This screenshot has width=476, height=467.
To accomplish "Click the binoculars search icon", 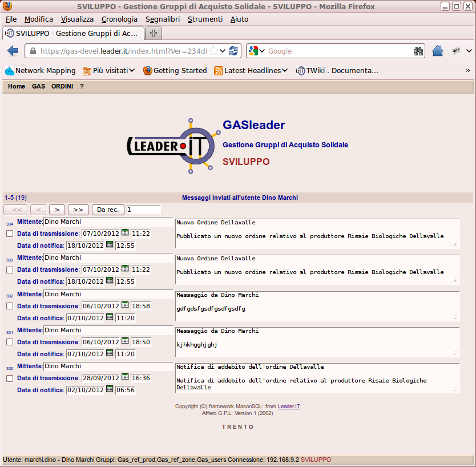I will coord(418,51).
